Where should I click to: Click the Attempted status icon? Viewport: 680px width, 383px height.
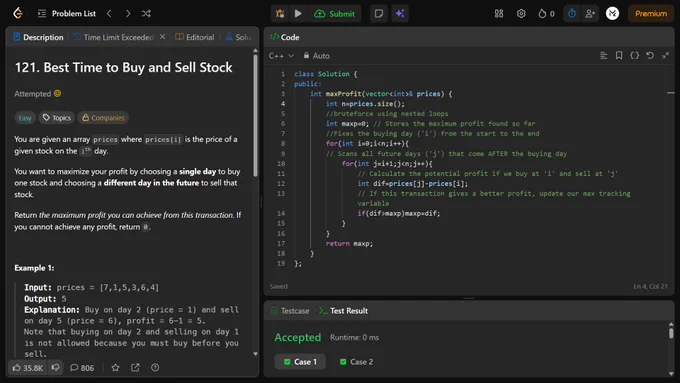click(57, 93)
